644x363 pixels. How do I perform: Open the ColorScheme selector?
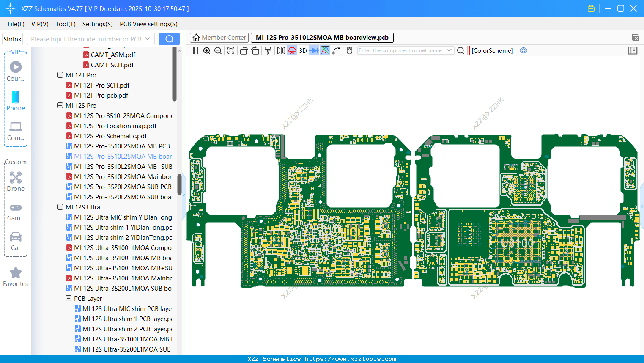(x=492, y=50)
